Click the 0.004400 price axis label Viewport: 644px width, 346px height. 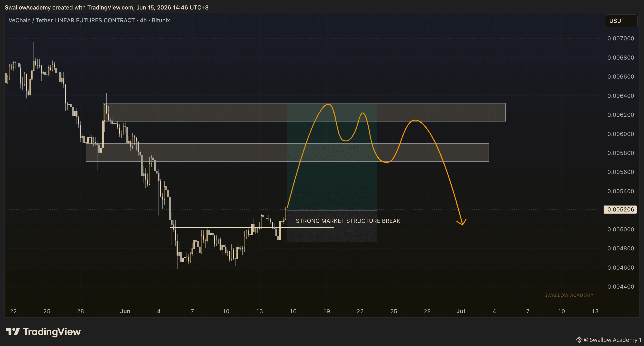[x=621, y=287]
